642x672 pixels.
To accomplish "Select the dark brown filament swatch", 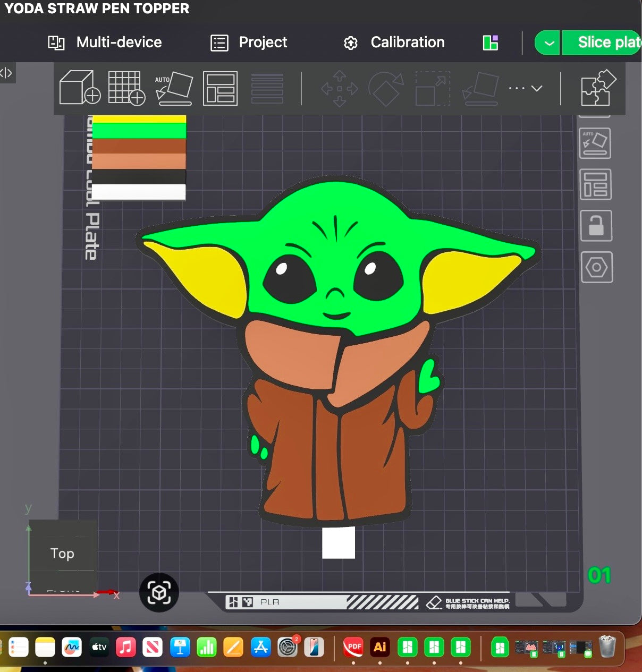I will click(139, 146).
